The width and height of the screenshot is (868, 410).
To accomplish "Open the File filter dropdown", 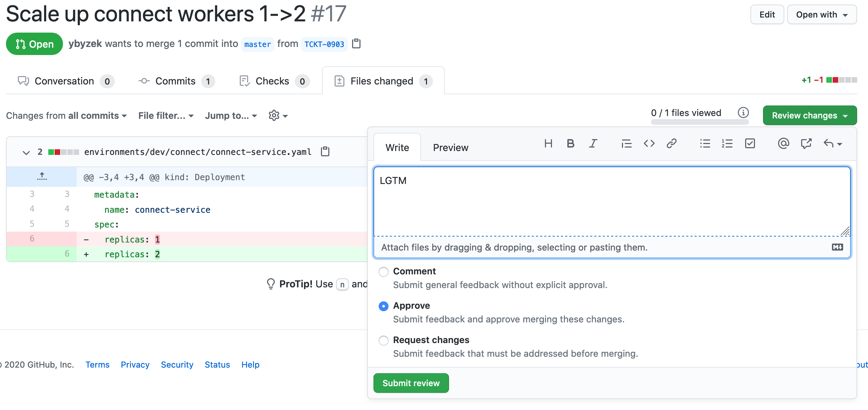I will (166, 115).
